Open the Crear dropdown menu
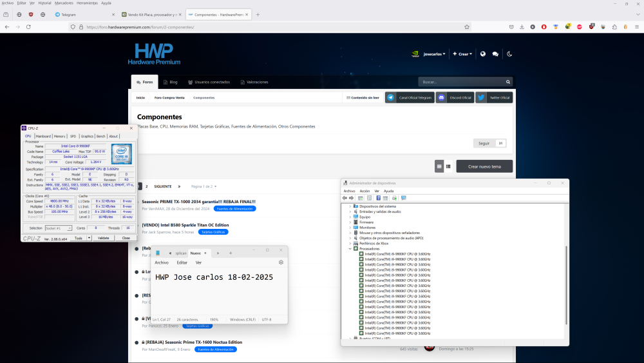644x363 pixels. [462, 54]
